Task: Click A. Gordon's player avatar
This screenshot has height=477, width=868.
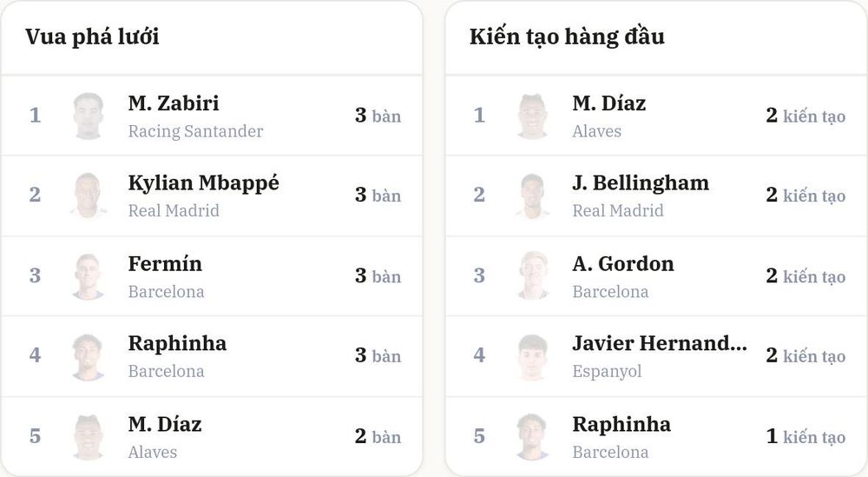Action: [x=533, y=276]
